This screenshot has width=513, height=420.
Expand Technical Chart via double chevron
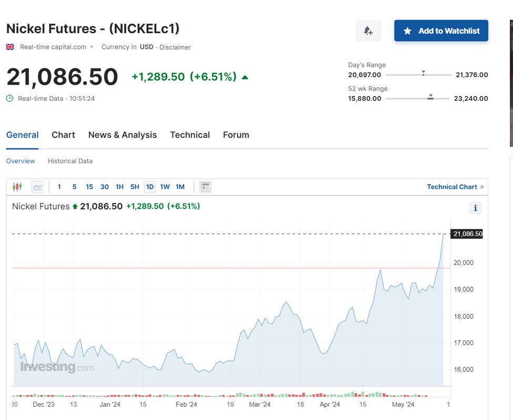pyautogui.click(x=482, y=187)
